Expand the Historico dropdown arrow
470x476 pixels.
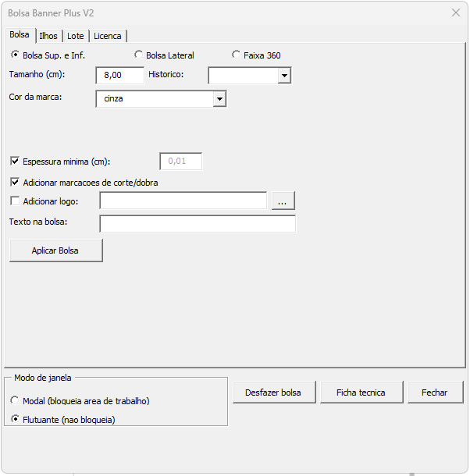tap(284, 75)
